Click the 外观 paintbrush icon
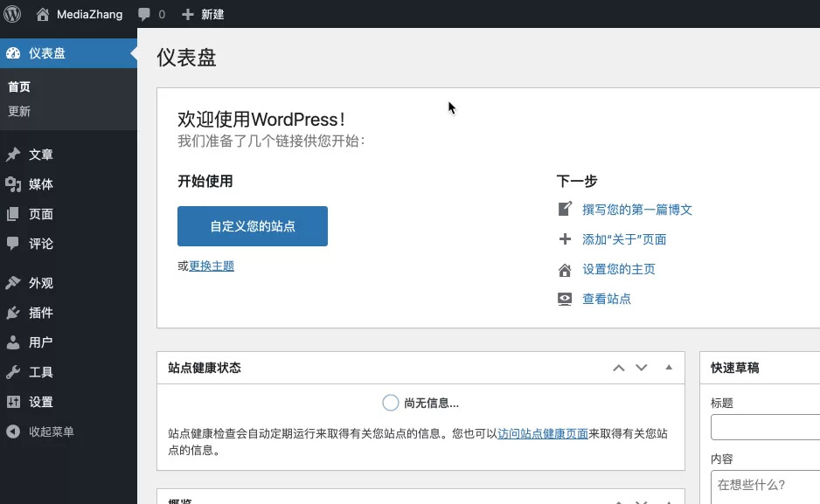Viewport: 820px width, 504px height. point(13,282)
